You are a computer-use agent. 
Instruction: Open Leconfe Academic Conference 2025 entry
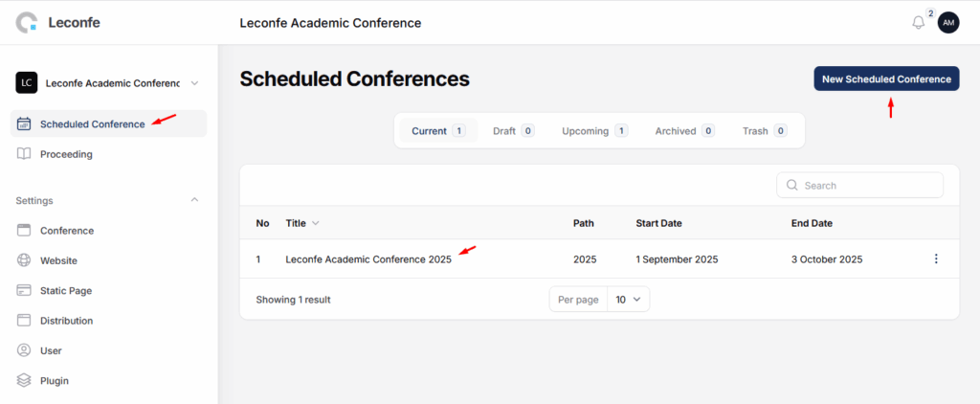click(368, 259)
